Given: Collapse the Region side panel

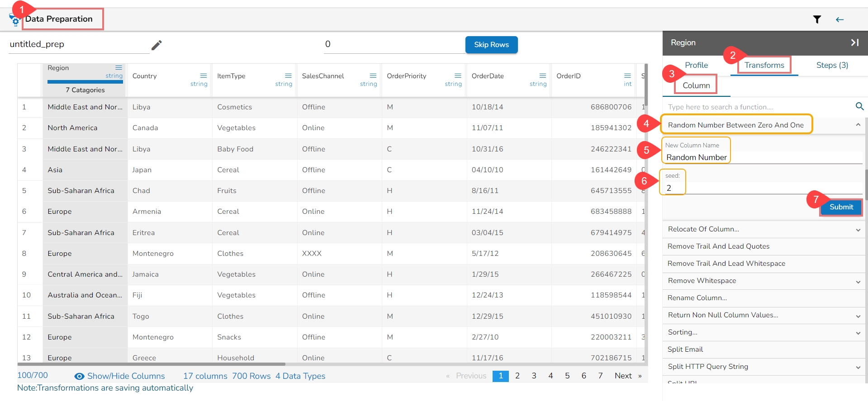Looking at the screenshot, I should point(854,42).
